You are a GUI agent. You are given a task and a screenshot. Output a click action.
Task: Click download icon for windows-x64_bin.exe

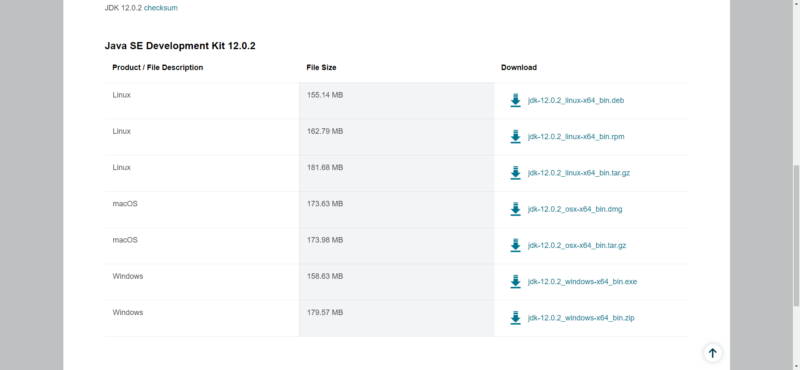tap(515, 282)
